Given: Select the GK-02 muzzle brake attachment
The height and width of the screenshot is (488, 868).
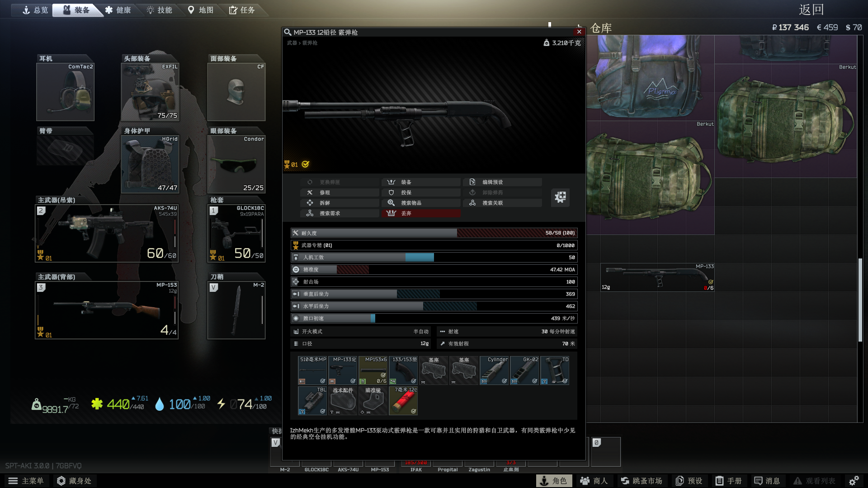Looking at the screenshot, I should click(524, 370).
